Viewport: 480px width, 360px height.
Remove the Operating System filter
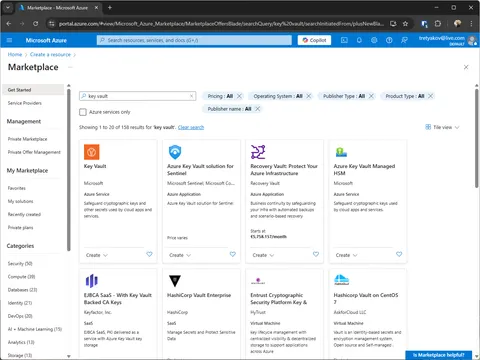pos(309,96)
